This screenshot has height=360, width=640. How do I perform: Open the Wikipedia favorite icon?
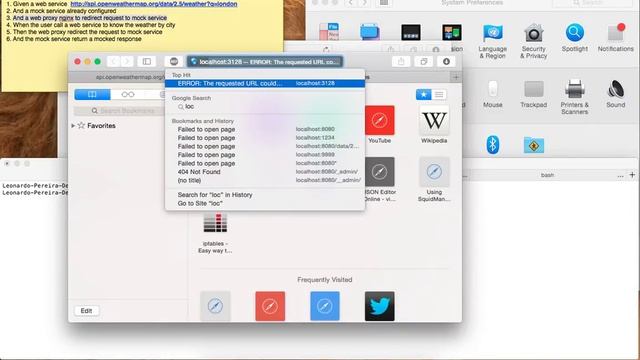pyautogui.click(x=434, y=120)
